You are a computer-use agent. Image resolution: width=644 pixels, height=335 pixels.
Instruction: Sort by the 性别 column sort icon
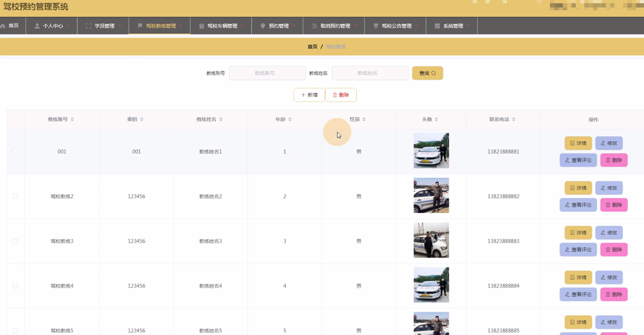[x=364, y=120]
